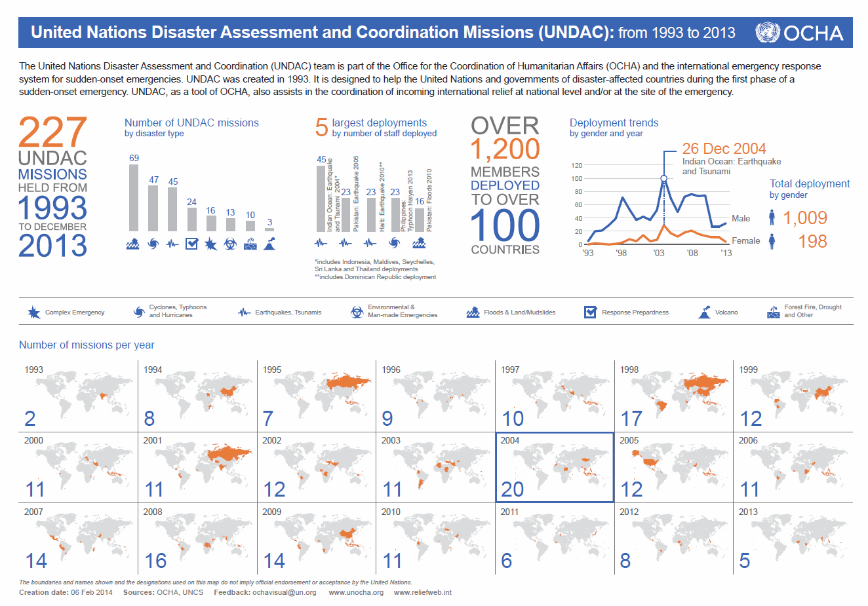The width and height of the screenshot is (868, 606).
Task: Click the forest fire icon of the 10-missions bar
Action: click(x=250, y=244)
